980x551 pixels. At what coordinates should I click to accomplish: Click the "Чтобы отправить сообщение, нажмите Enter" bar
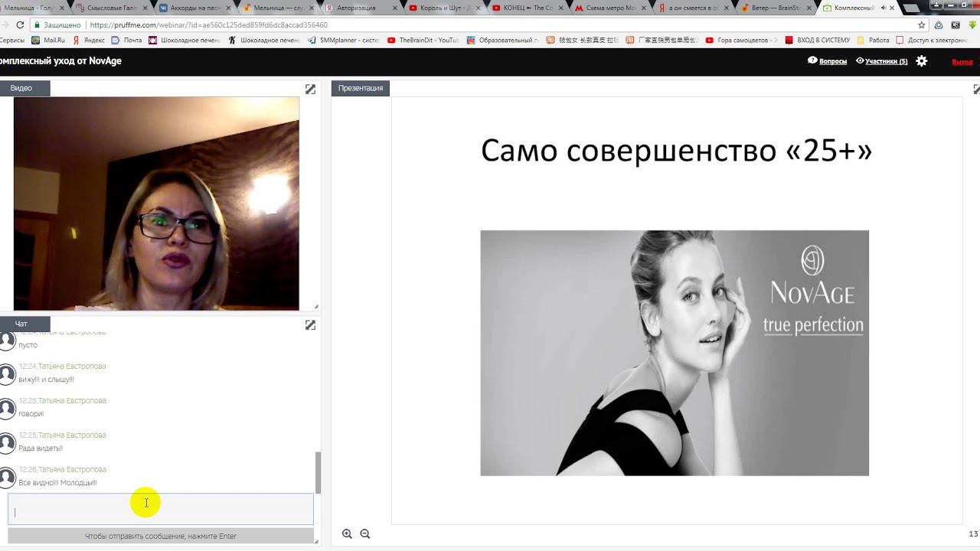pyautogui.click(x=161, y=536)
